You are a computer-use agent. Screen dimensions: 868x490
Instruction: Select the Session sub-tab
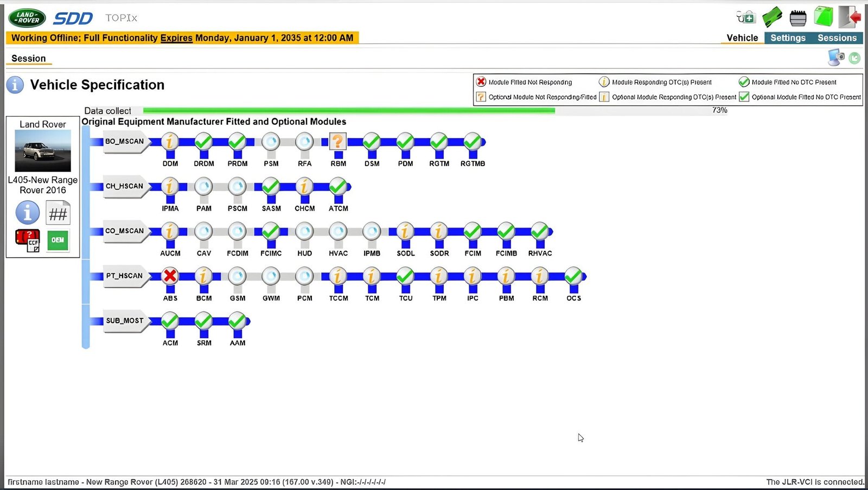(x=29, y=59)
